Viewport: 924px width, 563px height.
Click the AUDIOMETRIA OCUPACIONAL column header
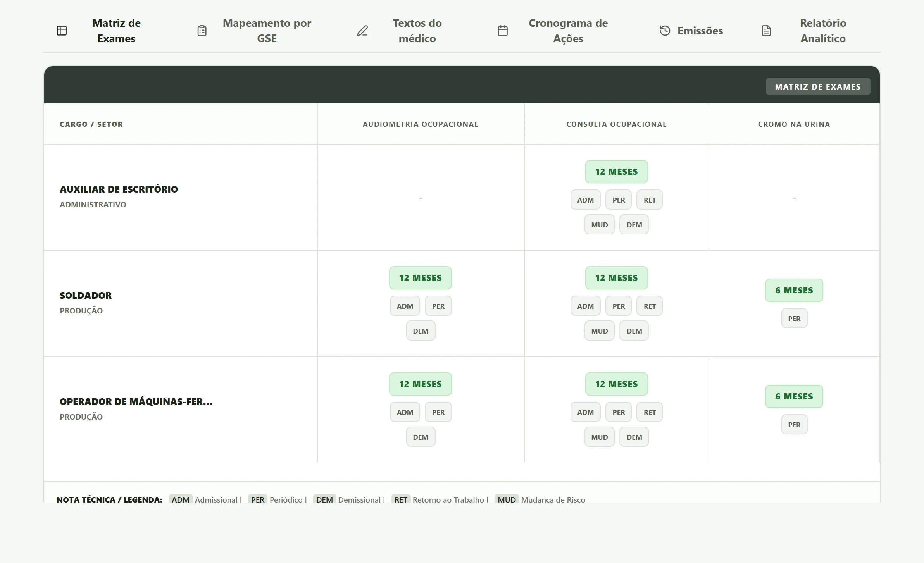tap(421, 124)
